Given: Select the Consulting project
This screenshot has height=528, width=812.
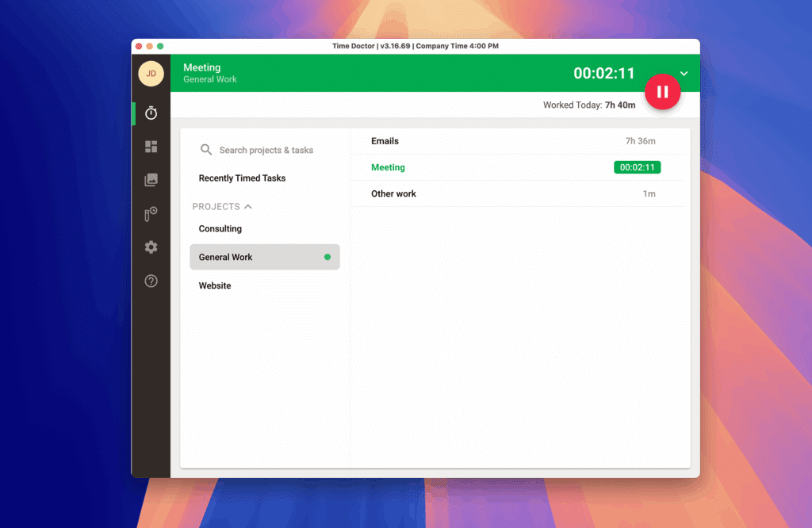Looking at the screenshot, I should [x=265, y=229].
